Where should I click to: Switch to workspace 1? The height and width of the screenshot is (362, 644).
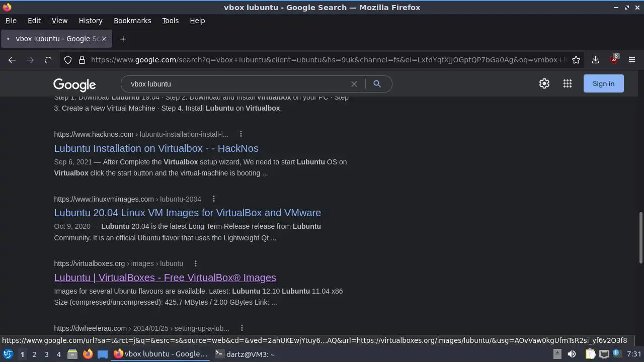[22, 354]
